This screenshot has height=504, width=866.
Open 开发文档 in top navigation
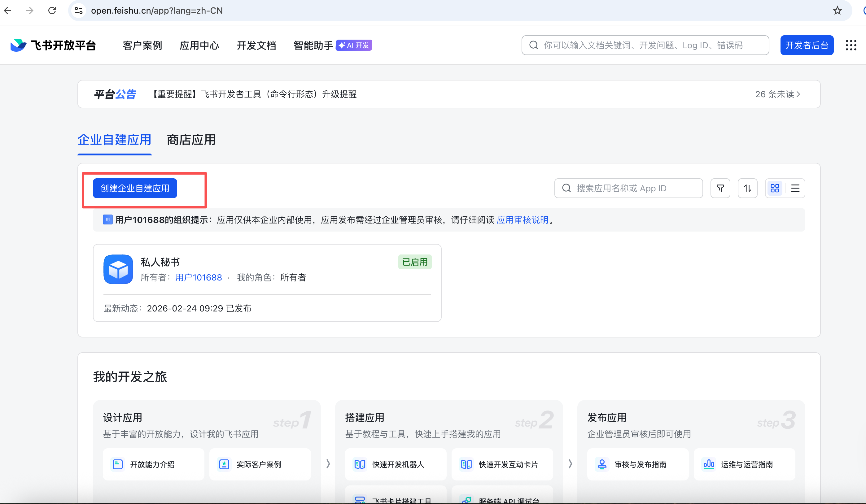(256, 45)
